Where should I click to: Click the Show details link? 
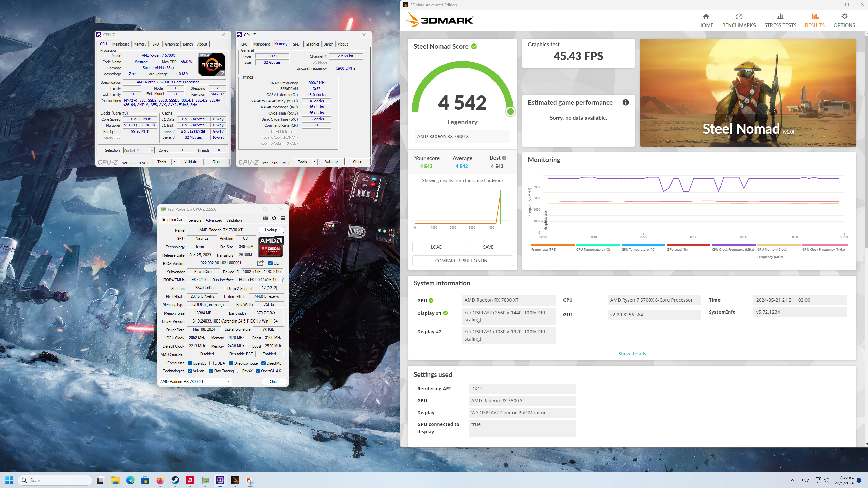[x=632, y=354]
